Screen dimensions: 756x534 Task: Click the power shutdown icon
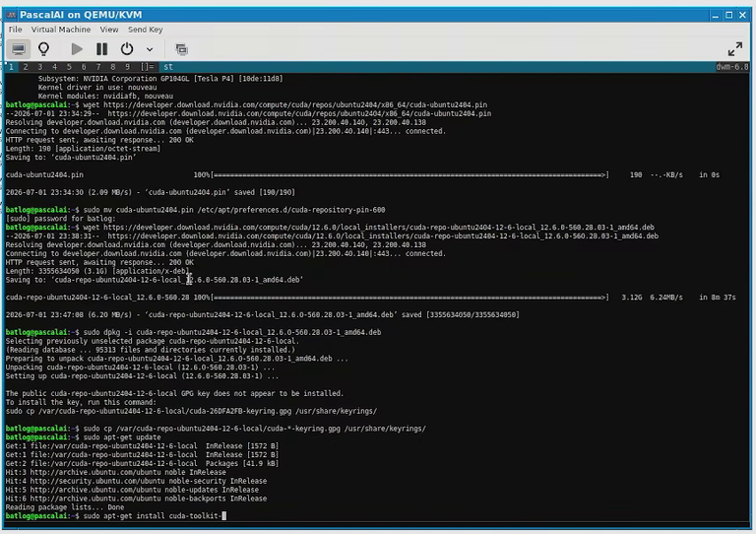click(127, 48)
